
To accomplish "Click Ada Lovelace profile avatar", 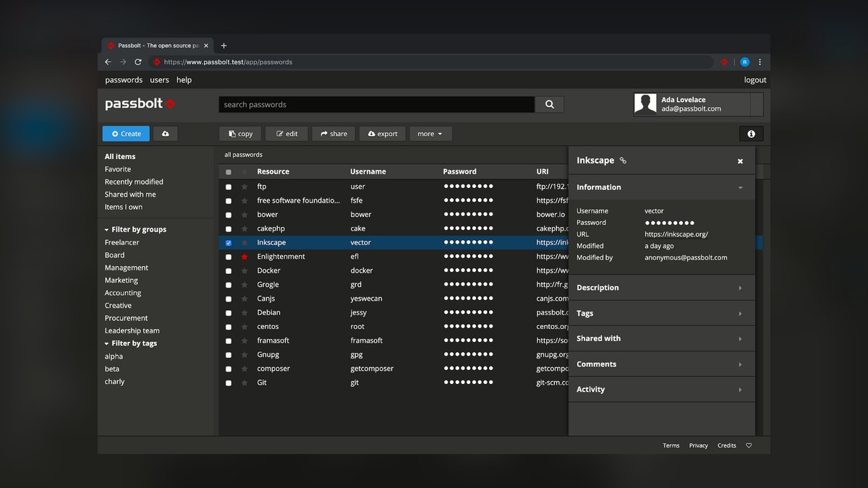I will pos(645,104).
